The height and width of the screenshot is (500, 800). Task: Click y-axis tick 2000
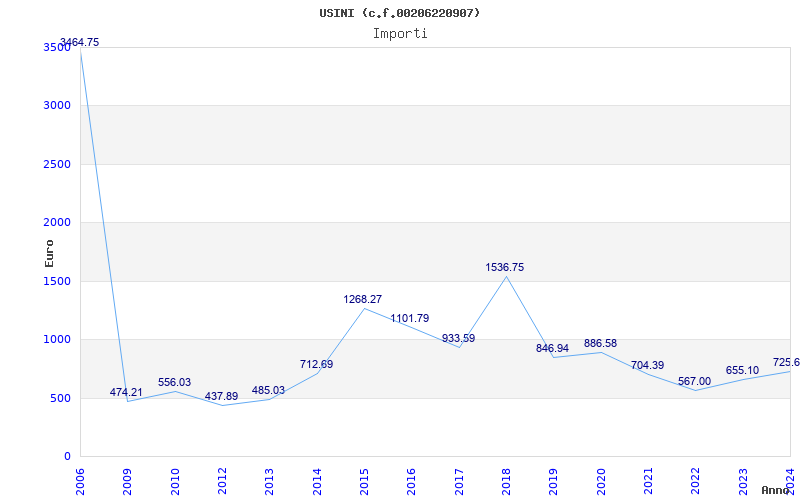(57, 222)
